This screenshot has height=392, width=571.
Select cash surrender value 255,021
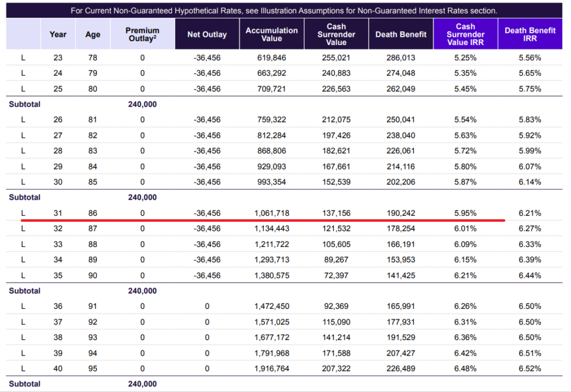click(336, 57)
